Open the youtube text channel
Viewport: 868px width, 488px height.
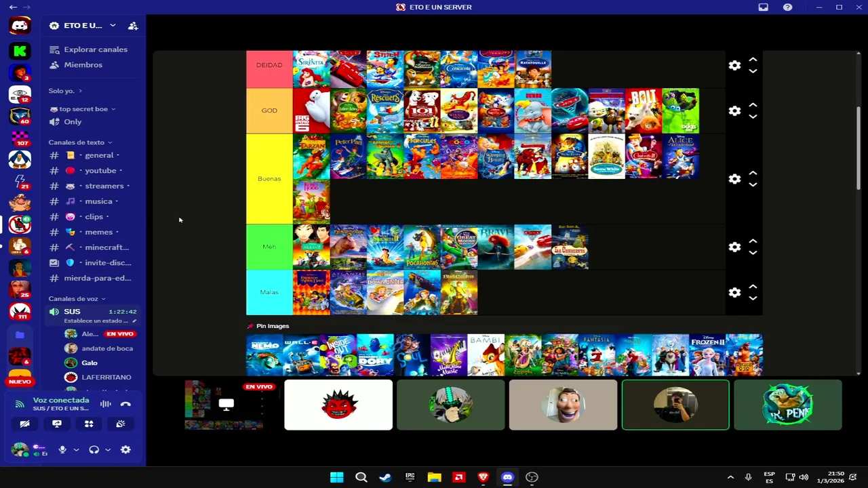pos(91,171)
